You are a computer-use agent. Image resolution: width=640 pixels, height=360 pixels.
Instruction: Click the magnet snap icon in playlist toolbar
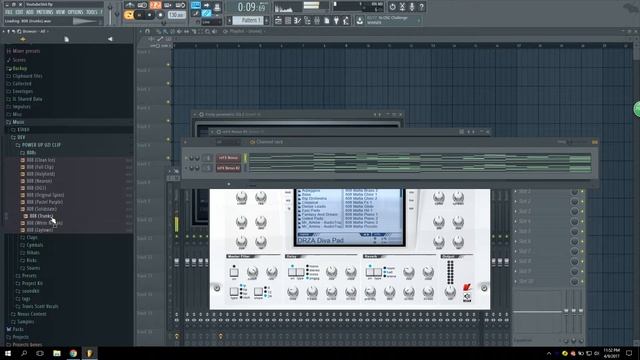pos(148,31)
